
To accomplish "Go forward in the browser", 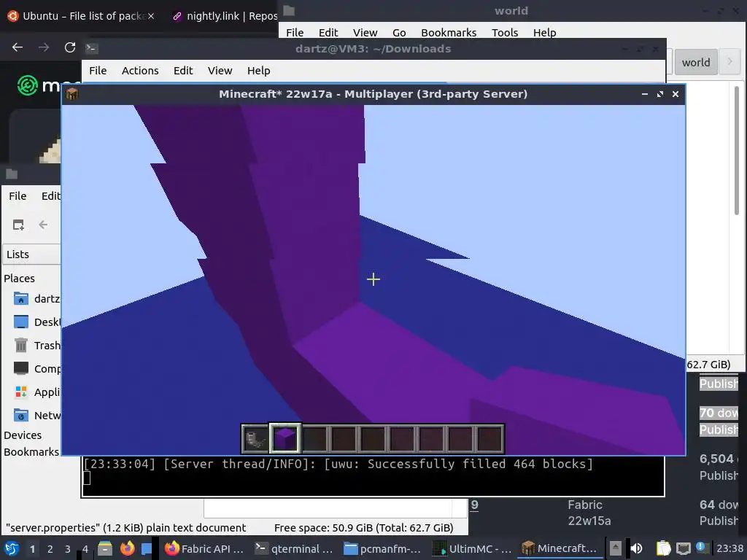I will (44, 47).
